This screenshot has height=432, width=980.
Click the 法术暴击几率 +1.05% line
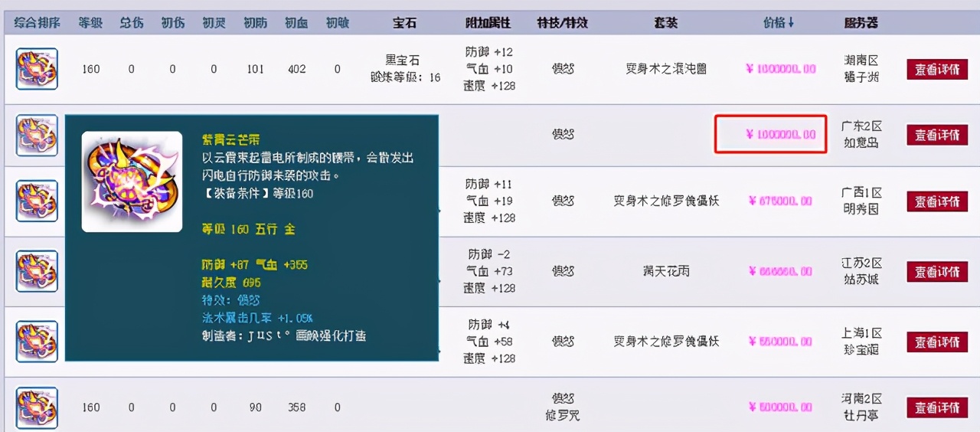pyautogui.click(x=256, y=318)
